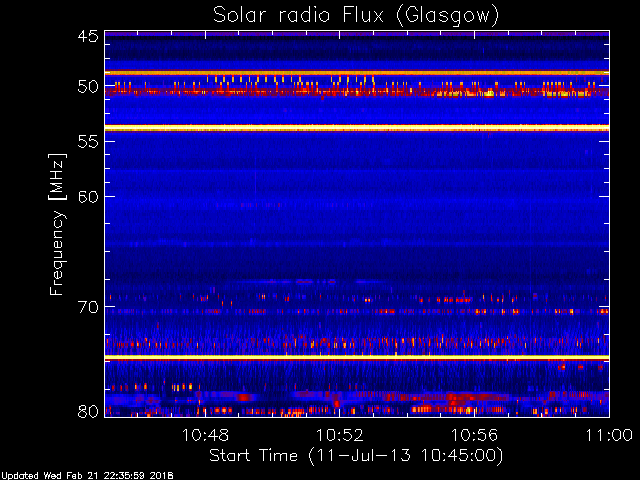Click the 10:48 time tick label
Screen dimensions: 640x480
[x=205, y=435]
